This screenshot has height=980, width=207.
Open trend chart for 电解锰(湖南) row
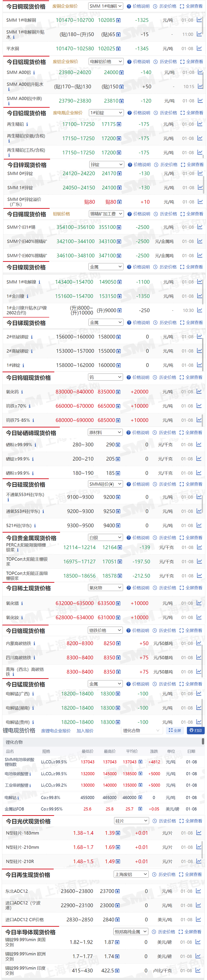[199, 708]
